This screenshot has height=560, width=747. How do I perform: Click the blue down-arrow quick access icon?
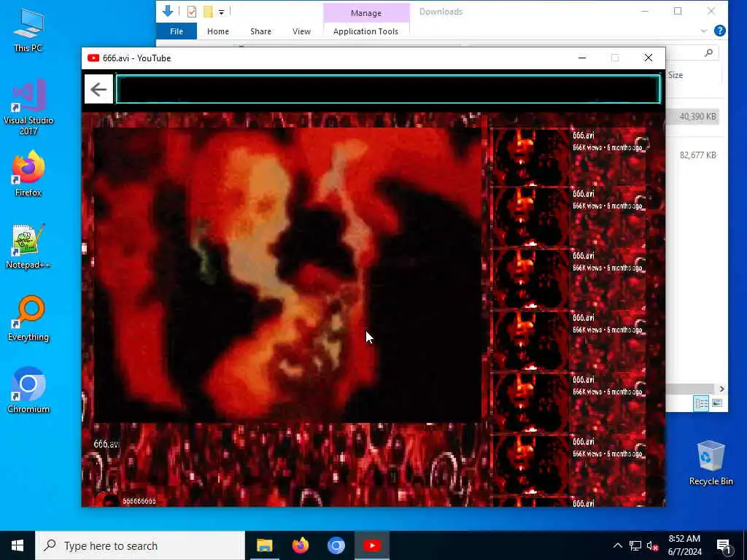coord(167,12)
